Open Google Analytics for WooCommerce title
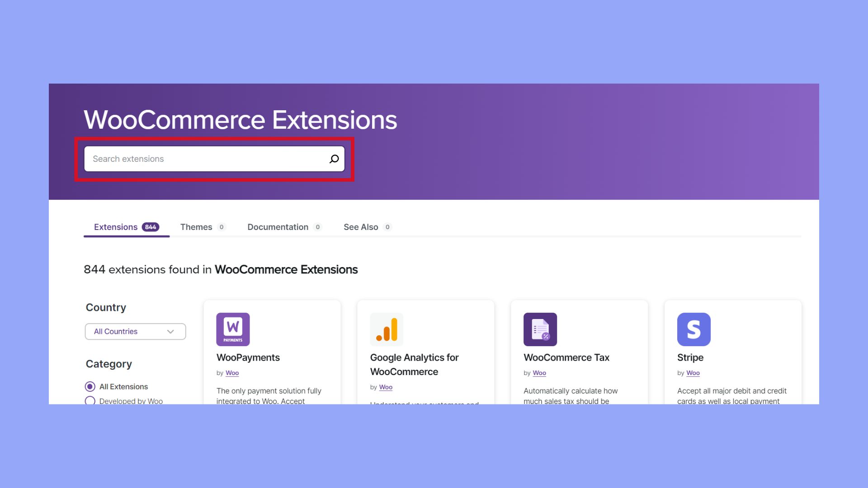The width and height of the screenshot is (868, 488). [x=414, y=365]
